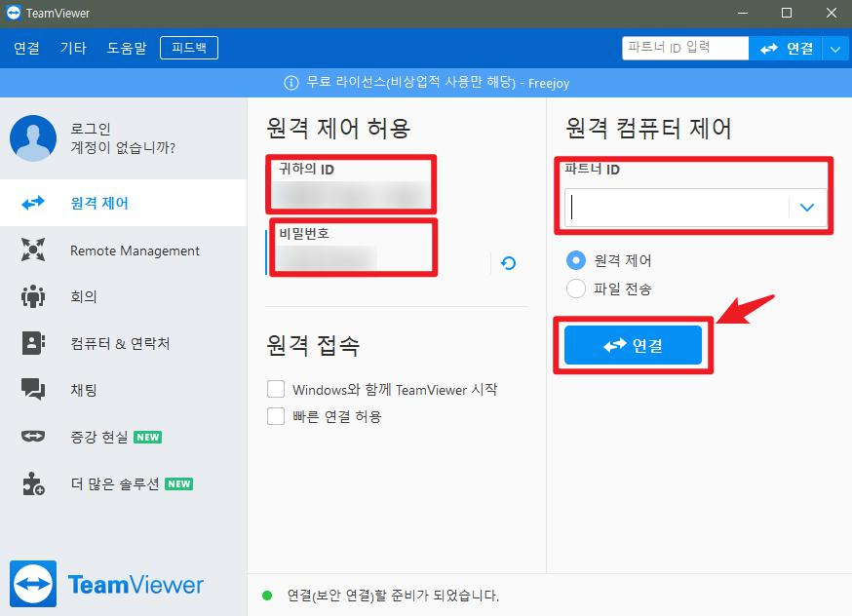Select the 파일 전송 radio button
Screen dimensions: 852x616
tap(576, 289)
